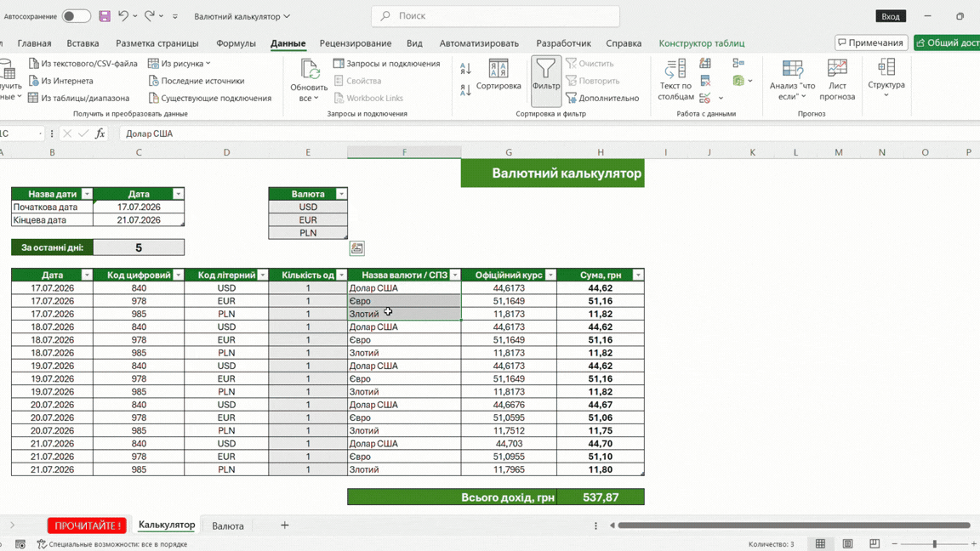Sort ascending with the A-Z icon
This screenshot has height=551, width=980.
point(465,68)
